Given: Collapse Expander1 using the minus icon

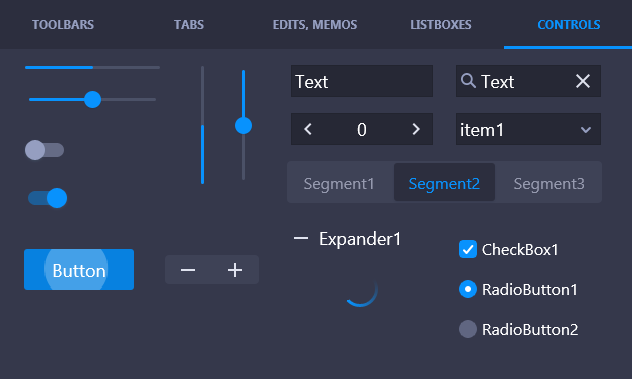Looking at the screenshot, I should pos(301,239).
